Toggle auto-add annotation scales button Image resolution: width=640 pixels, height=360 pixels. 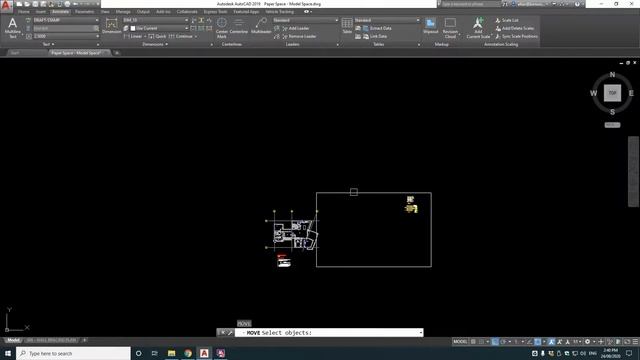pyautogui.click(x=560, y=342)
